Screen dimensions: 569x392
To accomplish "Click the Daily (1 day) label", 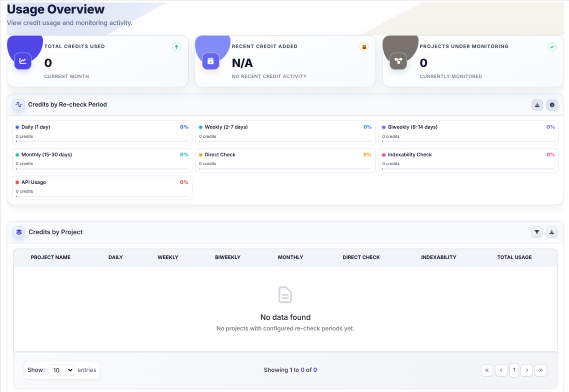I will click(36, 127).
